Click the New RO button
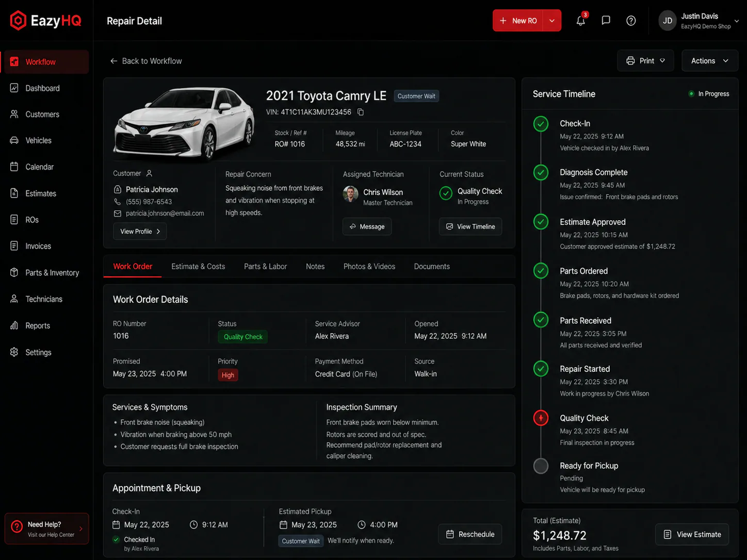The height and width of the screenshot is (560, 747). (x=518, y=21)
